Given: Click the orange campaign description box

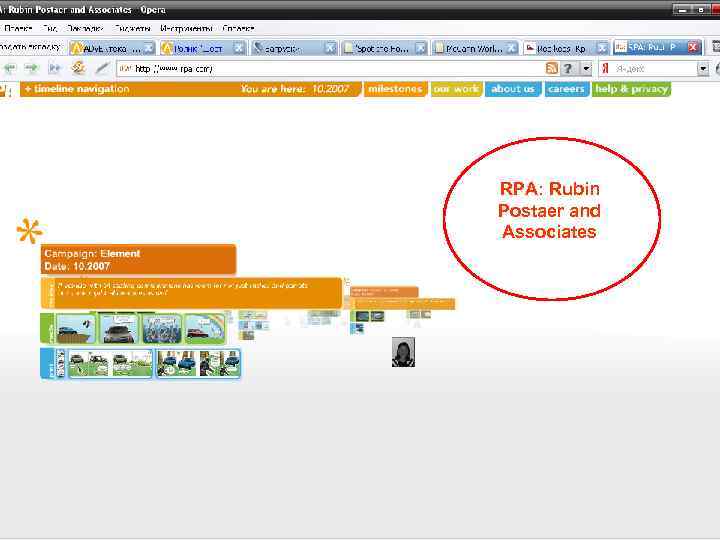Looking at the screenshot, I should pos(191,292).
